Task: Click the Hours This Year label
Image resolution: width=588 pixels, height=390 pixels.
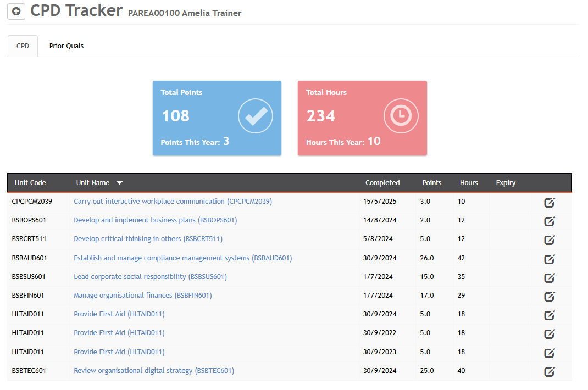Action: pyautogui.click(x=335, y=142)
